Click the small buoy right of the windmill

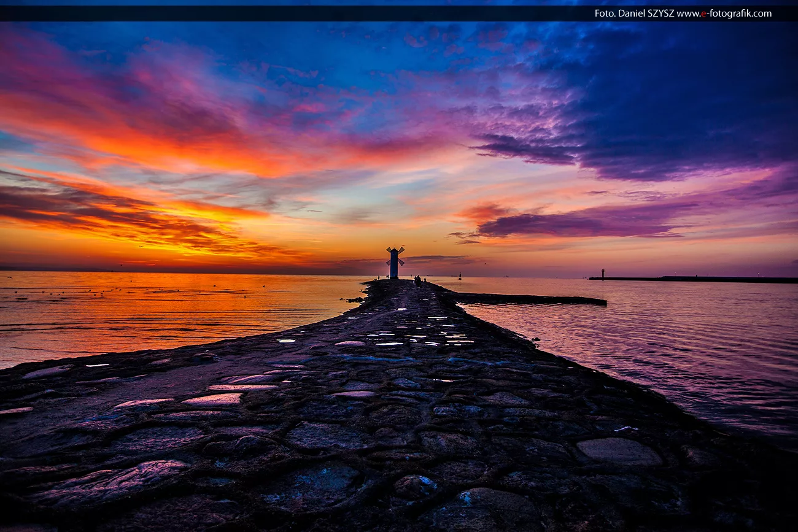coord(460,276)
